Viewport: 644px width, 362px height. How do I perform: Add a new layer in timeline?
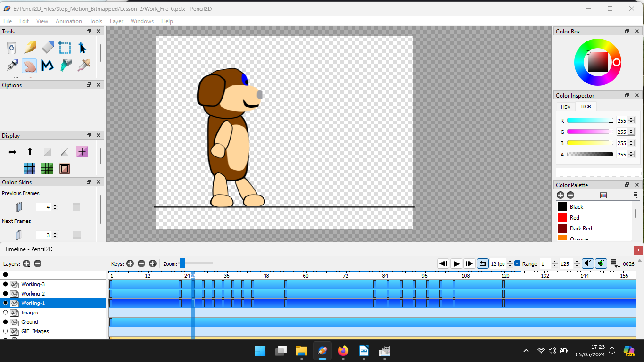[26, 263]
